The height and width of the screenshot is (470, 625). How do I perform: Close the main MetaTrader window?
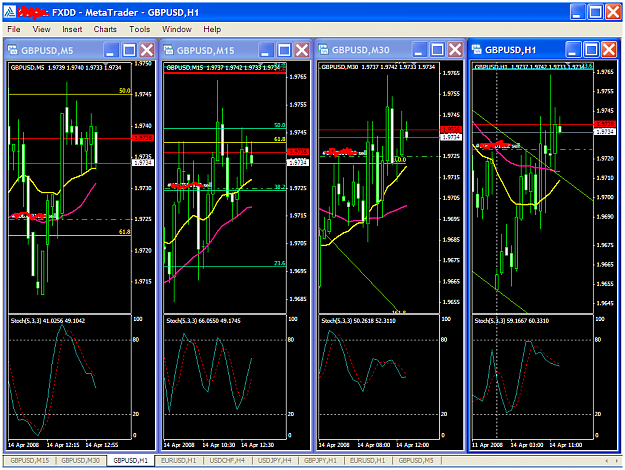(613, 12)
